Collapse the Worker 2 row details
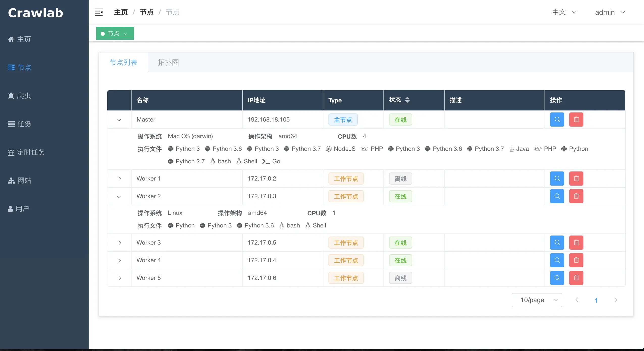Viewport: 644px width, 351px height. click(119, 196)
